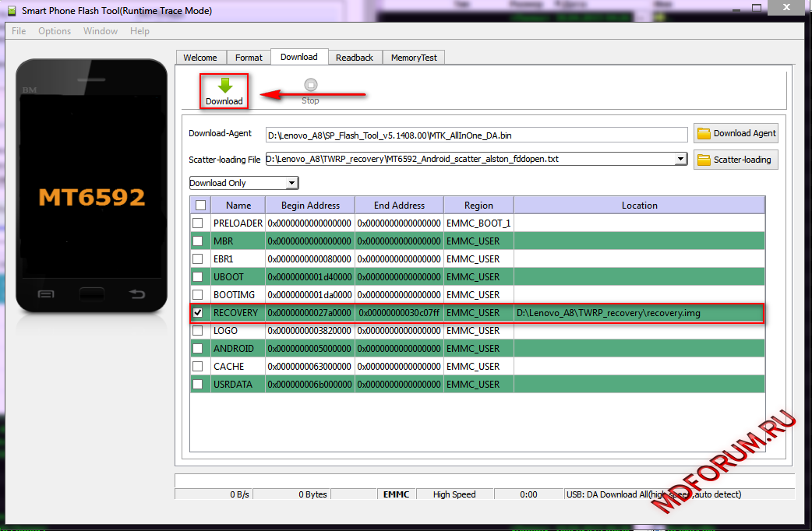
Task: Click the RECOVERY location path cell
Action: point(638,313)
